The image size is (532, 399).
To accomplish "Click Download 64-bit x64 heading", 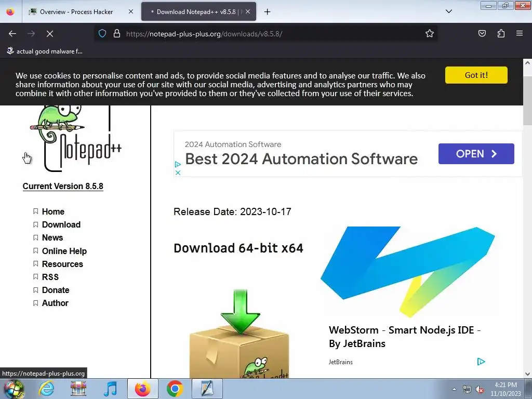I will point(238,248).
